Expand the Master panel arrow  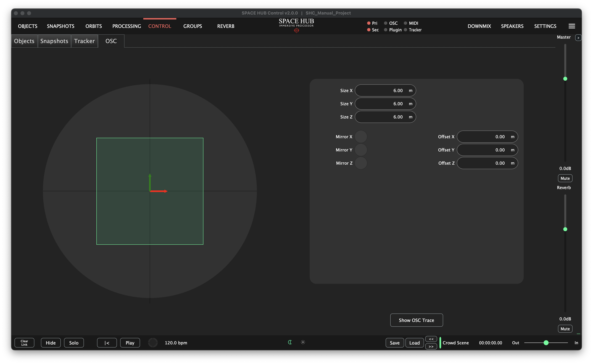coord(578,38)
